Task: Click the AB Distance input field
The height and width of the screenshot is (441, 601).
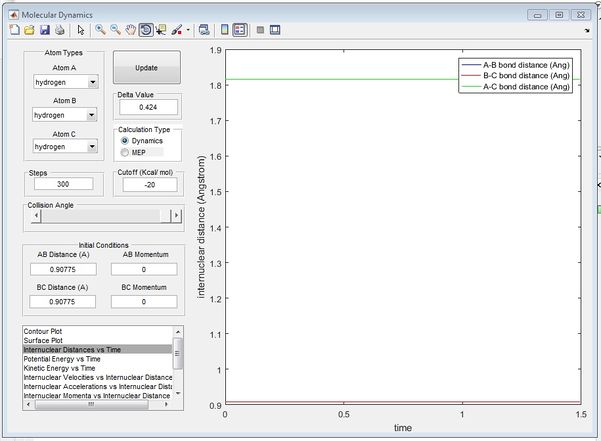Action: [x=63, y=269]
